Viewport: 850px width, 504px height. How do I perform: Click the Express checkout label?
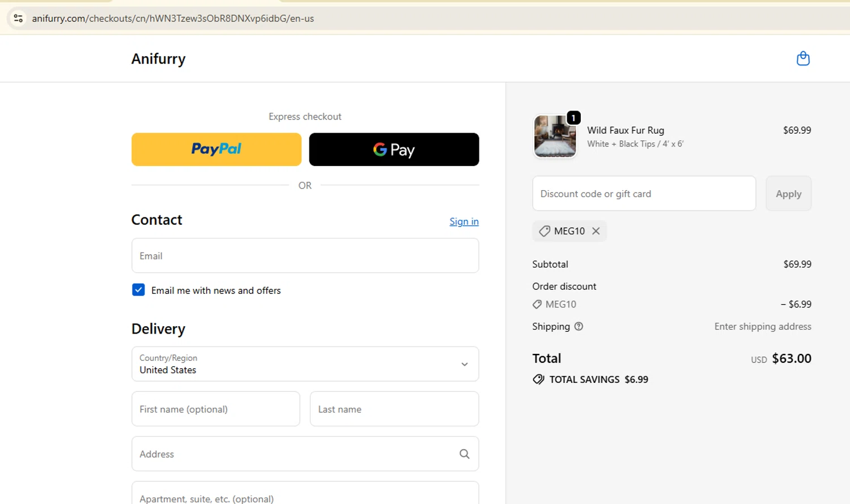click(x=305, y=117)
